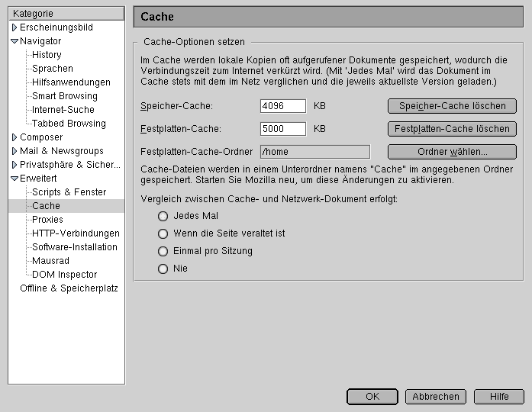Click the Festplatten-Cache-Ordner path field

[x=315, y=152]
